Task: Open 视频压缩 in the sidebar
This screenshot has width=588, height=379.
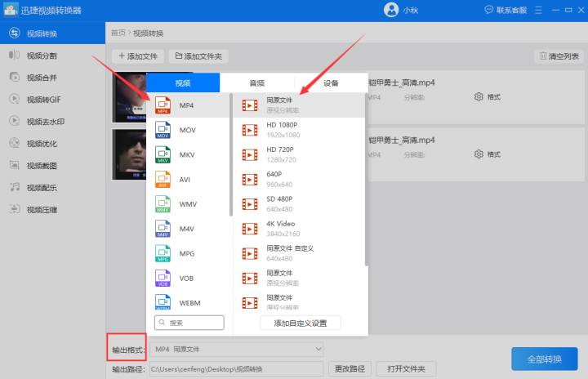Action: pos(52,209)
